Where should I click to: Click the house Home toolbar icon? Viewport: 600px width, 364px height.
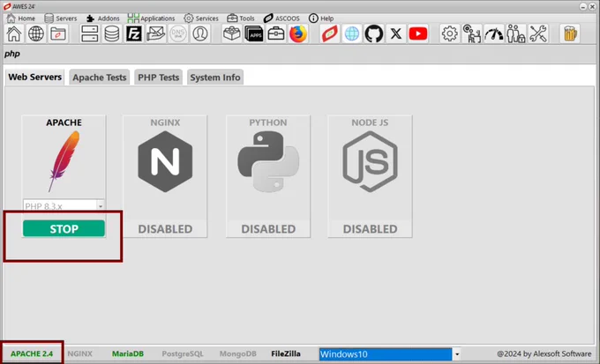click(x=14, y=33)
